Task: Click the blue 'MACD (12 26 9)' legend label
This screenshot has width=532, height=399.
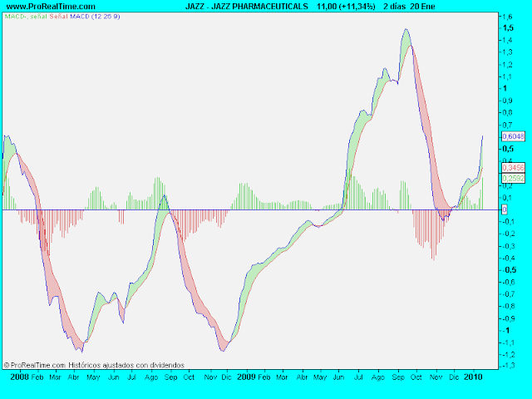Action: [x=95, y=17]
